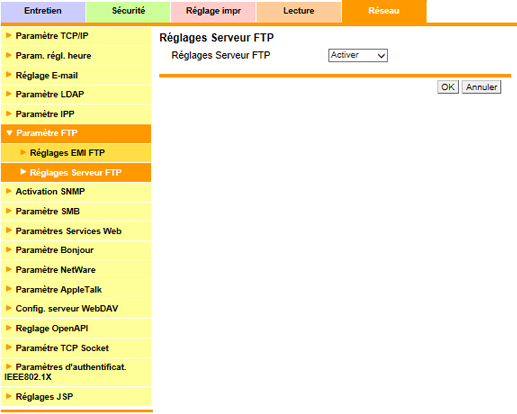The image size is (517, 414).
Task: Click arrow icon beside Réglages JSP
Action: (9, 396)
